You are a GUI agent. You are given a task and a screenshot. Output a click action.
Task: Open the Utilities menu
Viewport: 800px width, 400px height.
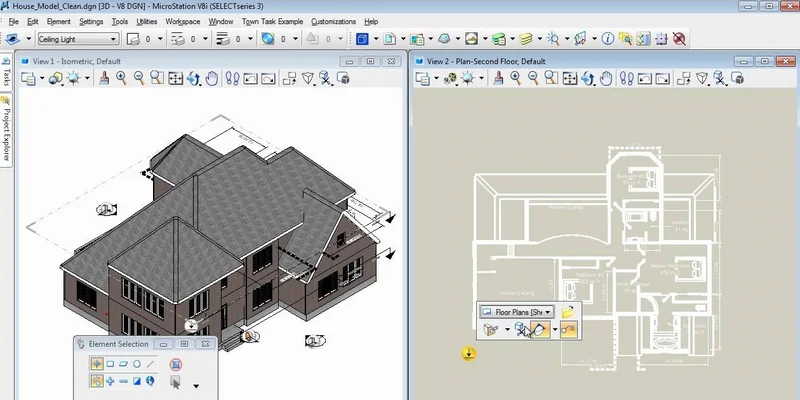146,21
